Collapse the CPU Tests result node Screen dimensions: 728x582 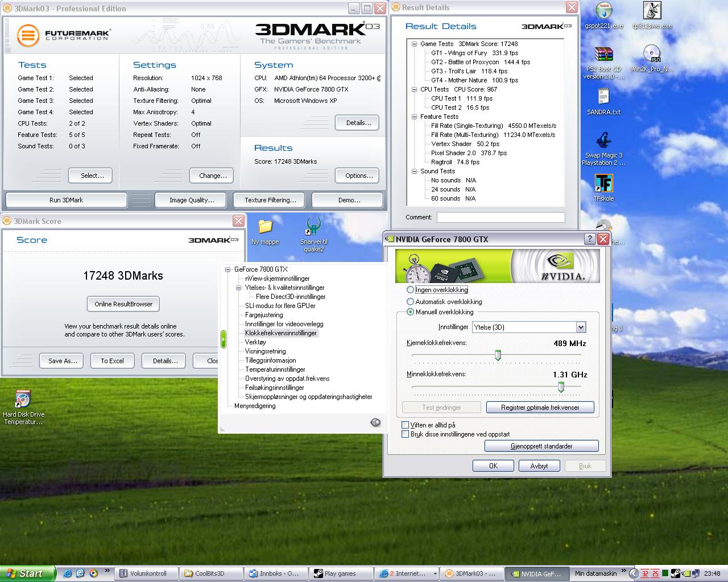415,89
